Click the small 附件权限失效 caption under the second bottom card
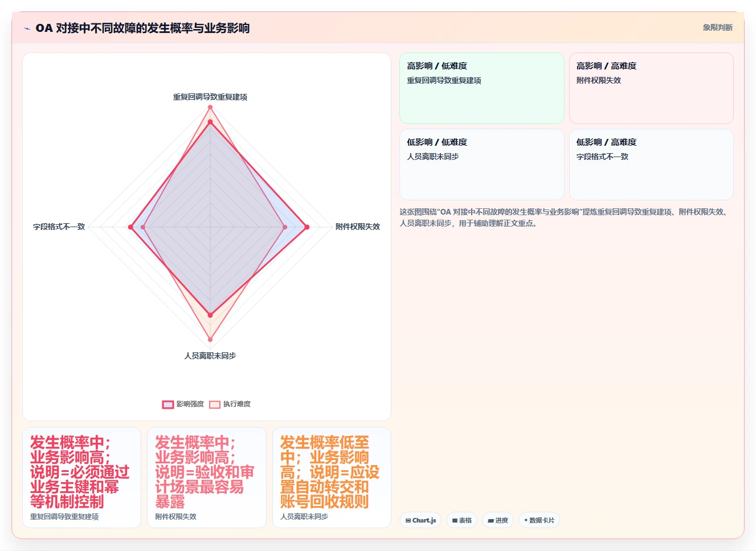The height and width of the screenshot is (551, 756). tap(176, 517)
